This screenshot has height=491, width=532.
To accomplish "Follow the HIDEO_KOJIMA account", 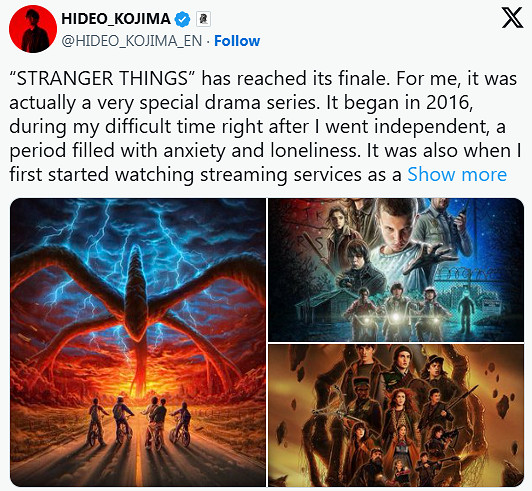I will tap(237, 41).
